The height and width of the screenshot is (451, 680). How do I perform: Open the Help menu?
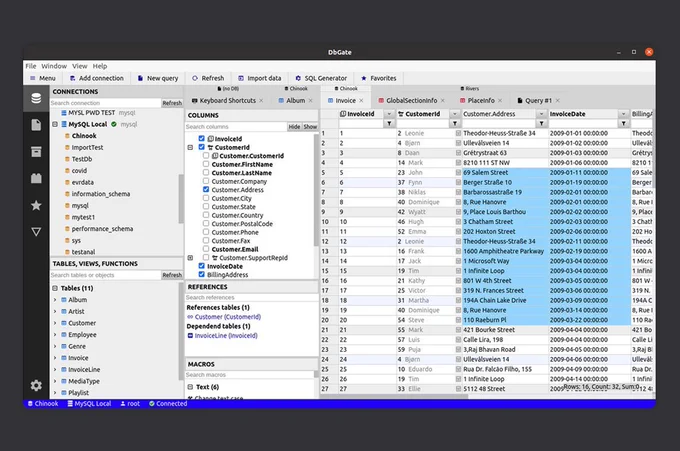click(100, 66)
